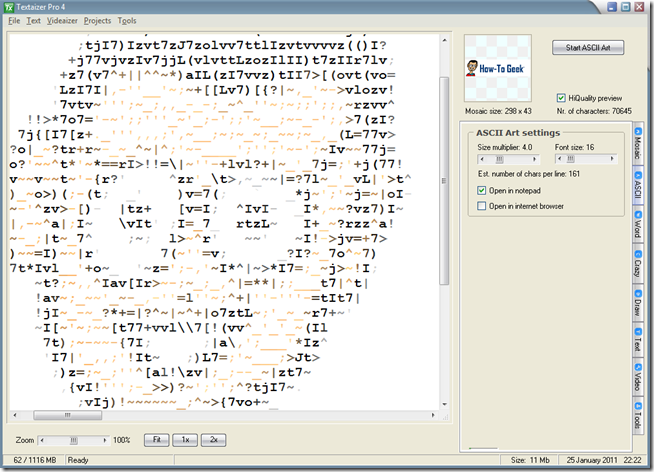The height and width of the screenshot is (472, 654).
Task: Open the Draw side tab
Action: (636, 305)
